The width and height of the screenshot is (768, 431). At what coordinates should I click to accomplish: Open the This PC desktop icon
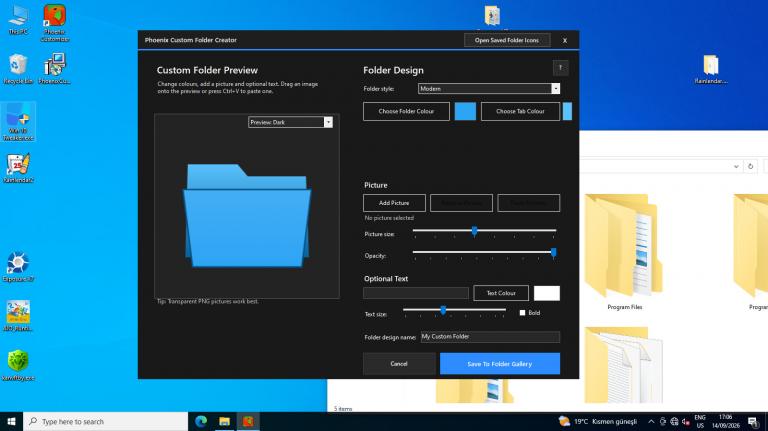click(x=18, y=20)
